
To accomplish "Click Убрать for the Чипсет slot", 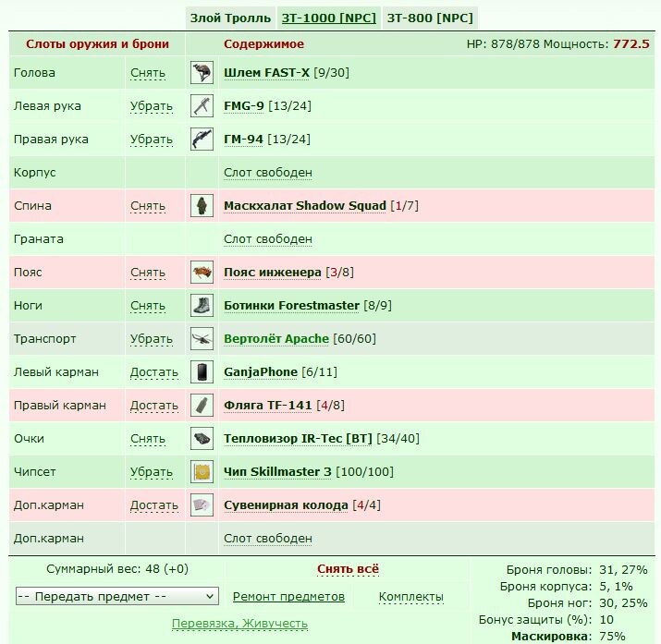I will point(152,472).
